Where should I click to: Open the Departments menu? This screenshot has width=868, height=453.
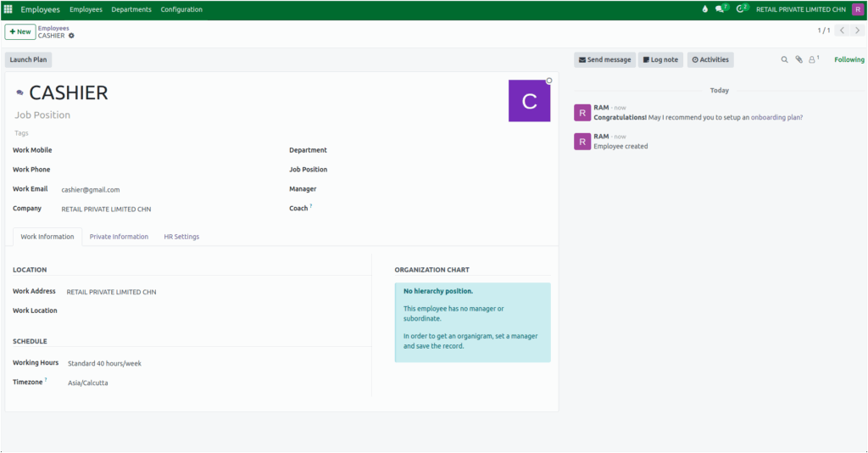click(131, 9)
